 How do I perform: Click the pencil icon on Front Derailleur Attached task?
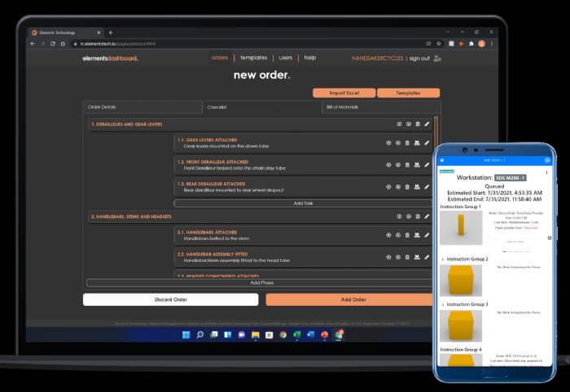coord(427,165)
